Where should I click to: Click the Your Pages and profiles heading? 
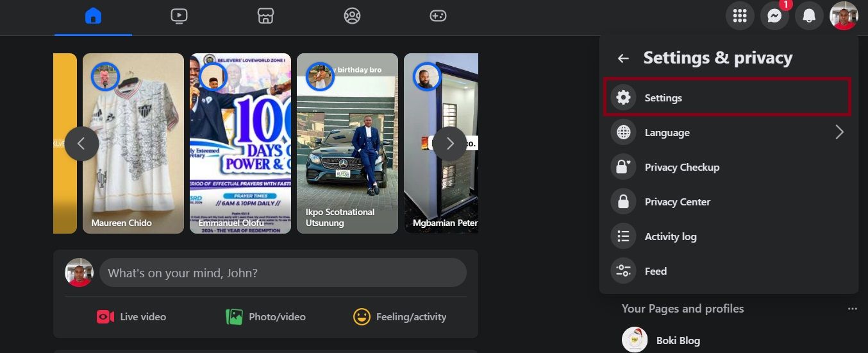[x=683, y=309]
